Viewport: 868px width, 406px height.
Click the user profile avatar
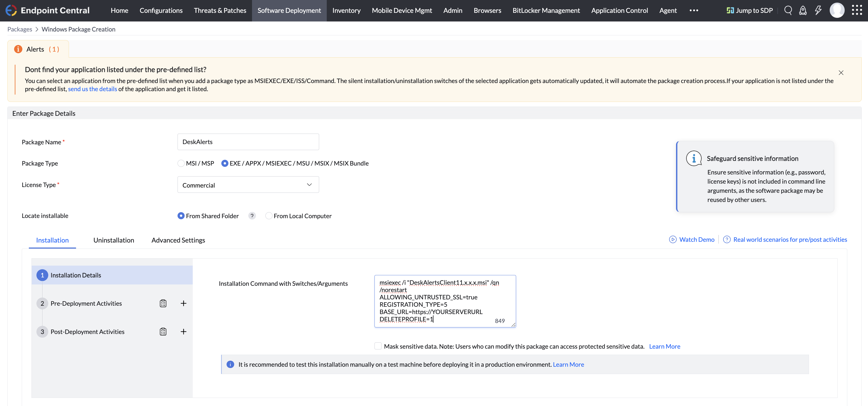pos(837,10)
